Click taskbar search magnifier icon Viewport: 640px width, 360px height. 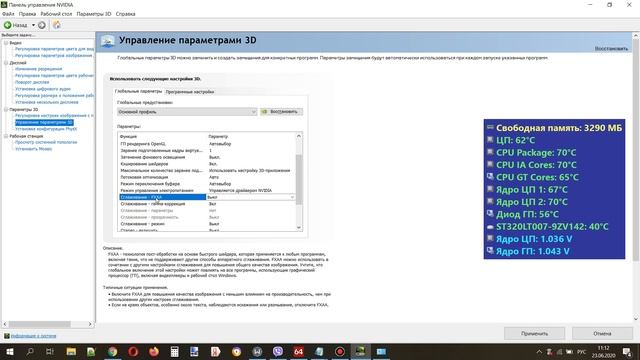30,351
